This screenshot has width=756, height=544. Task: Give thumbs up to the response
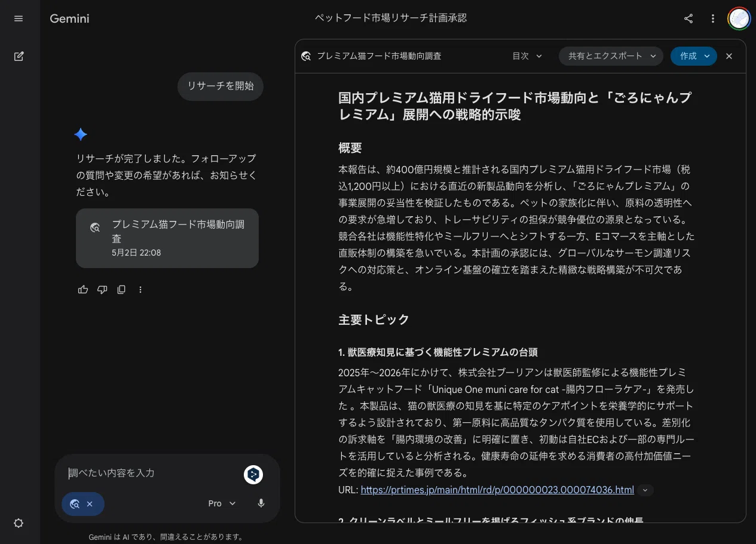tap(83, 290)
